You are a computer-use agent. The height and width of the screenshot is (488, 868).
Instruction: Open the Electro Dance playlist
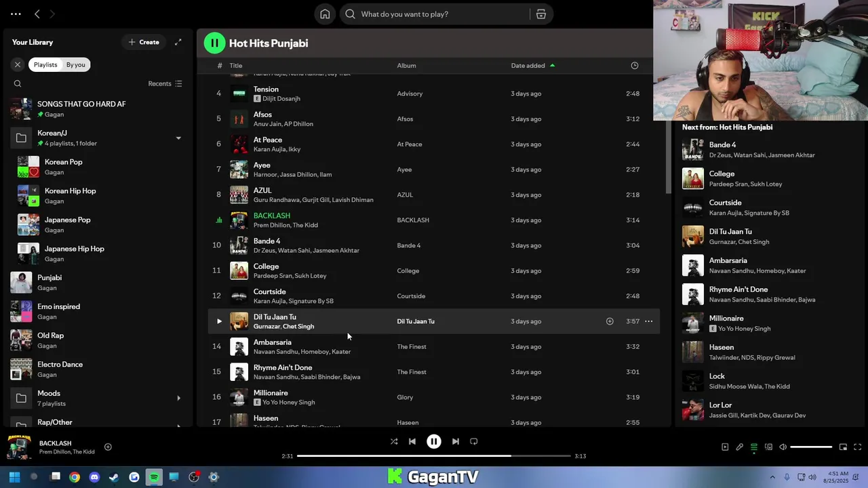point(98,369)
